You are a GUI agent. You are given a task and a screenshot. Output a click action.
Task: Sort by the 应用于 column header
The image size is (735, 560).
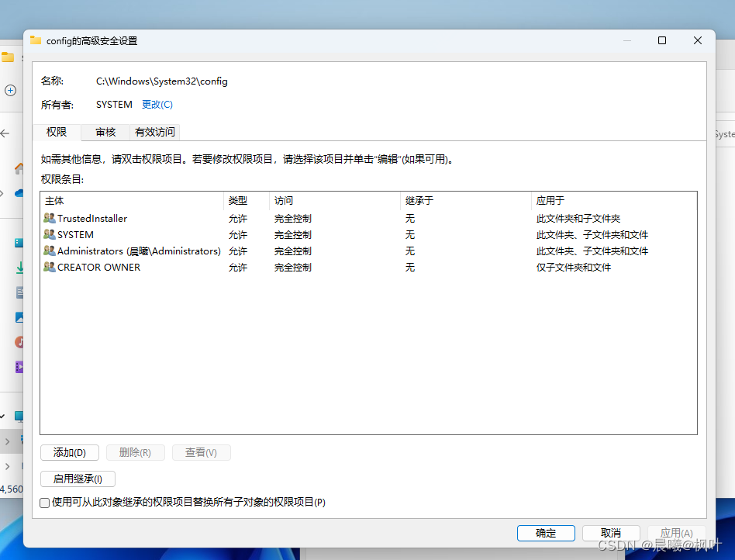pyautogui.click(x=614, y=201)
